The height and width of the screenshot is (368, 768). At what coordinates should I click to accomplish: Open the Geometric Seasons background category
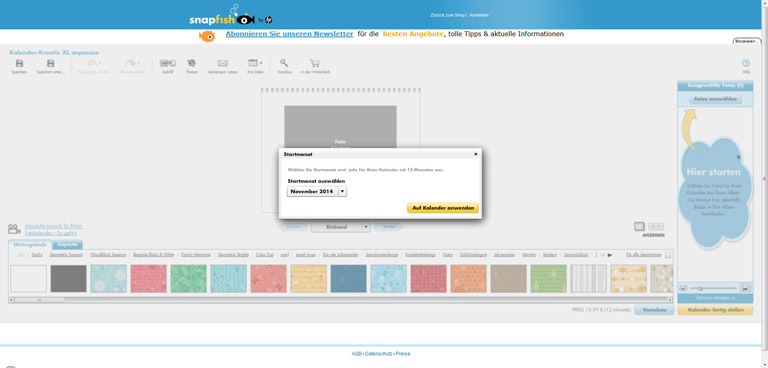pyautogui.click(x=66, y=255)
